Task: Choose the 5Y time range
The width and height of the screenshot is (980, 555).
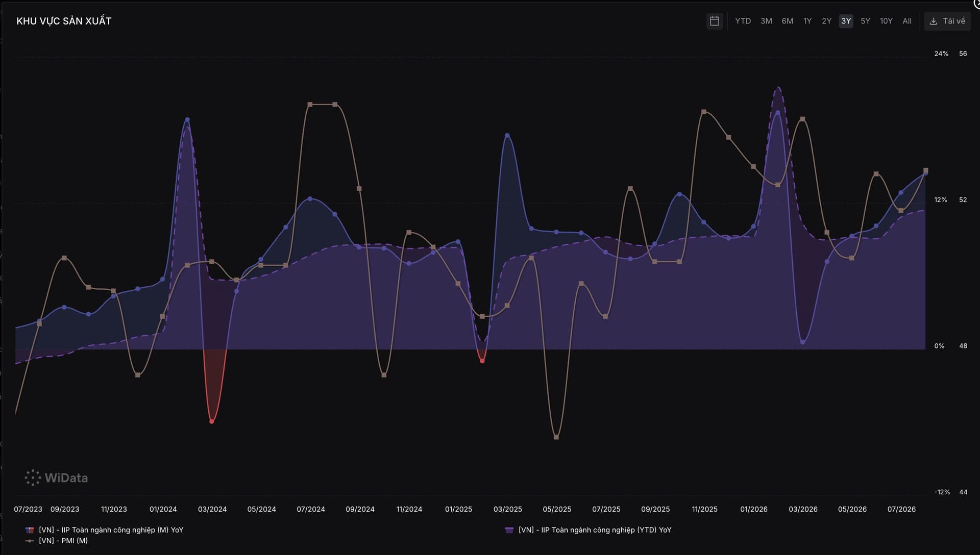Action: tap(866, 21)
